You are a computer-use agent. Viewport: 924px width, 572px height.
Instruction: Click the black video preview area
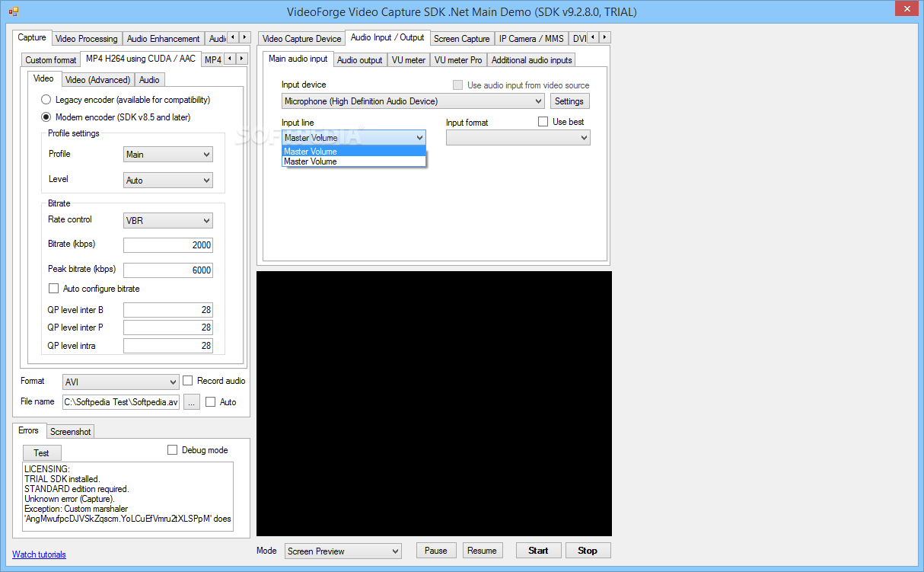point(434,404)
